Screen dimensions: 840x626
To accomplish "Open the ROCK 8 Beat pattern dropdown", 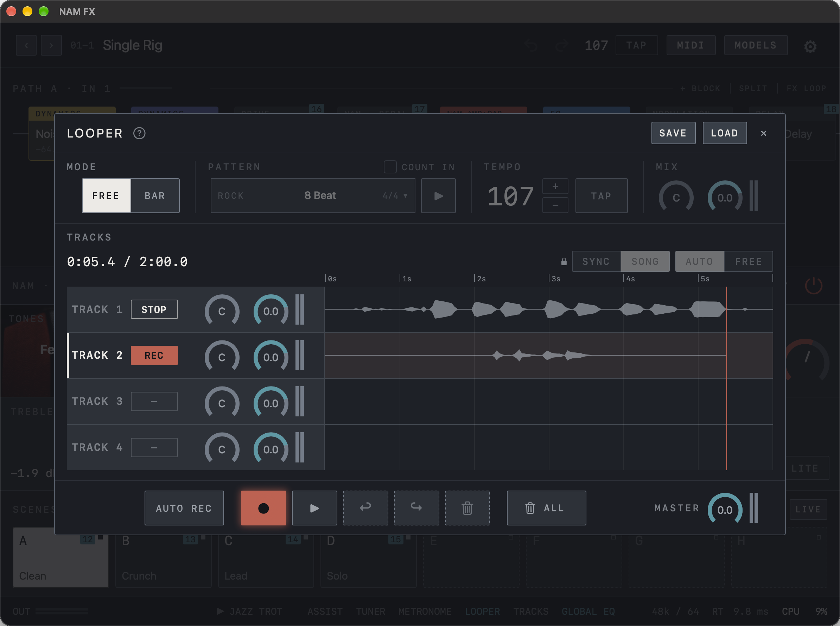I will [313, 196].
